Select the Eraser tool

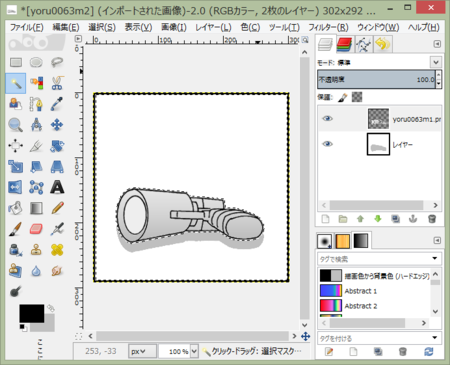point(36,229)
